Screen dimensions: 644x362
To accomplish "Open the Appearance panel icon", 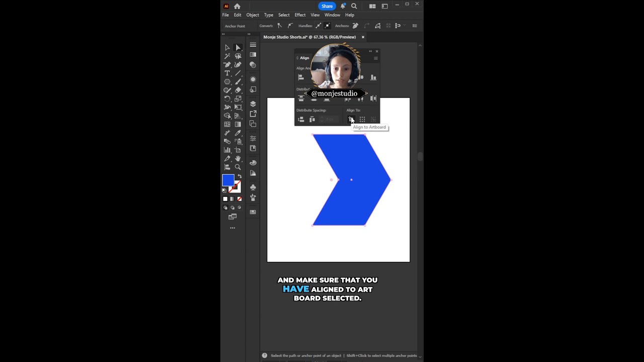I will [253, 79].
